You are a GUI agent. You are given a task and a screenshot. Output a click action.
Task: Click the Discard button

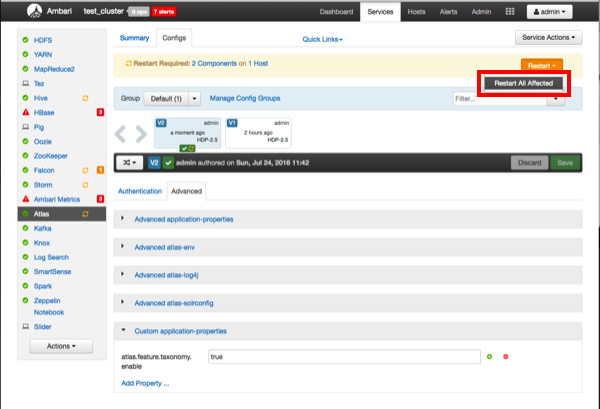point(529,163)
